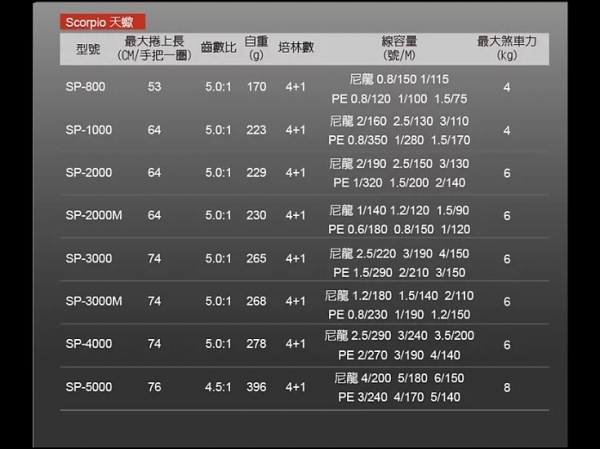Click the 齒數比 column header
This screenshot has height=449, width=600.
click(218, 48)
